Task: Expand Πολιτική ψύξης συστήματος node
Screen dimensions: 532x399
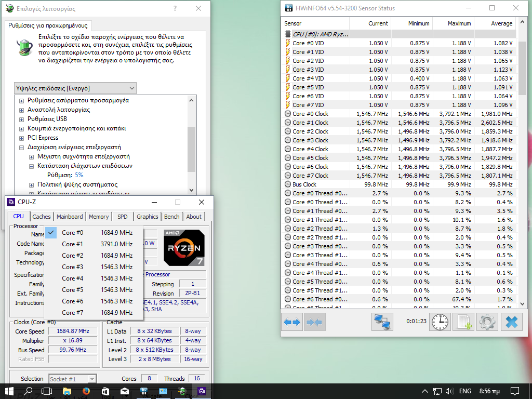Action: 31,185
